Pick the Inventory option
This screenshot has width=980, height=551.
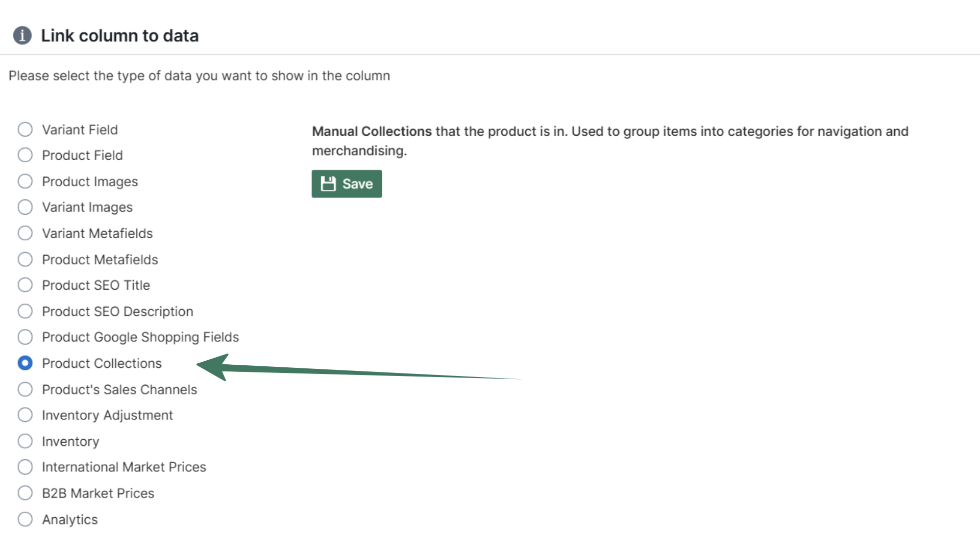25,441
